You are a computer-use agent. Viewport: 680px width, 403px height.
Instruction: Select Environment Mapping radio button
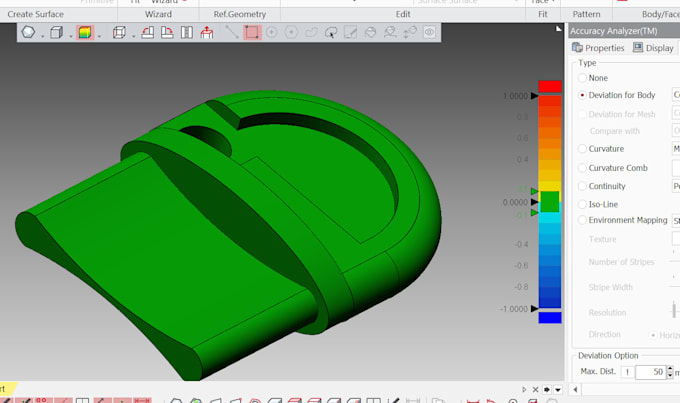click(582, 220)
